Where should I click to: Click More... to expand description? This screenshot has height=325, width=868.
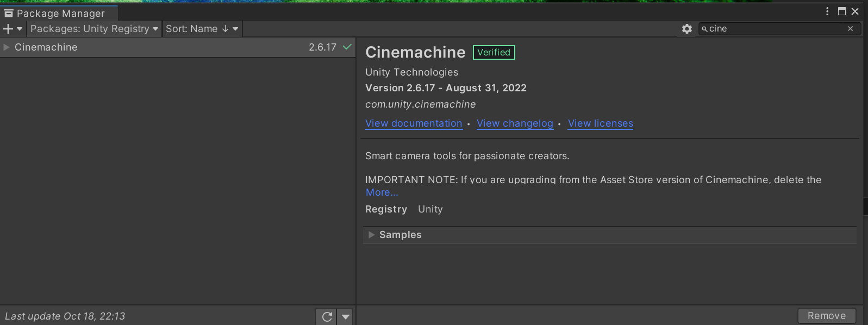click(382, 192)
